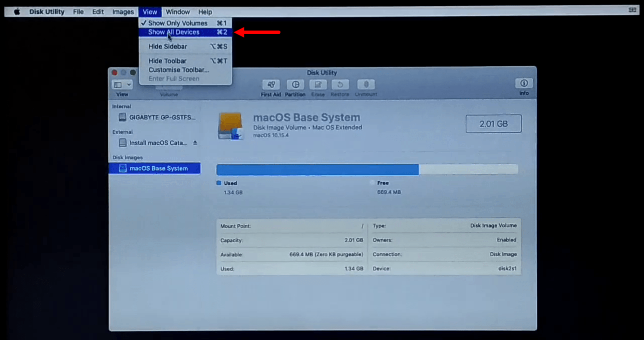Choose Customise Toolbar… menu entry
This screenshot has height=340, width=644.
pyautogui.click(x=185, y=70)
